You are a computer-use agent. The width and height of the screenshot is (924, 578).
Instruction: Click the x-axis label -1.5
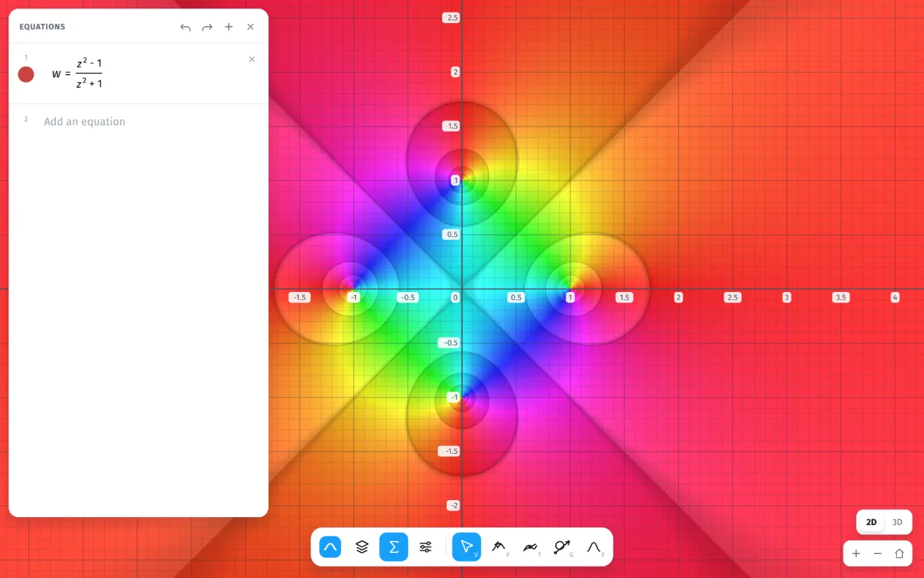pos(300,297)
